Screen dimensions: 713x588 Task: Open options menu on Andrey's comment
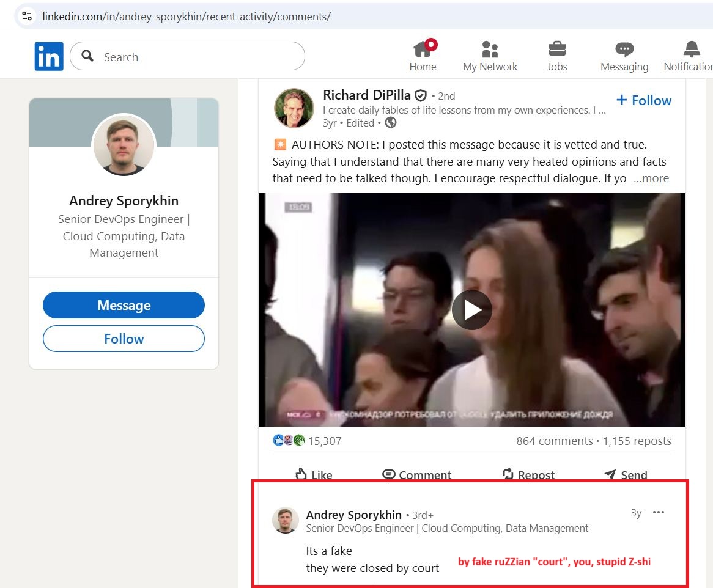659,513
